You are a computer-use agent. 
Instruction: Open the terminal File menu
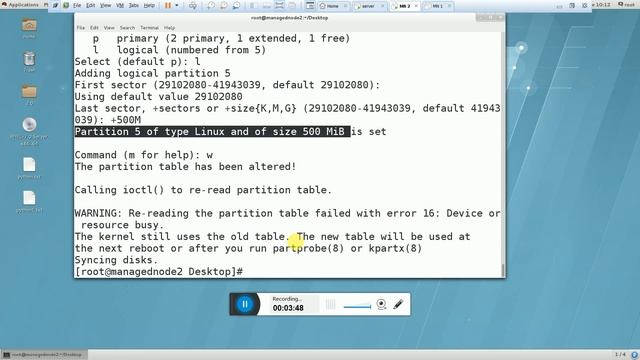pos(81,28)
